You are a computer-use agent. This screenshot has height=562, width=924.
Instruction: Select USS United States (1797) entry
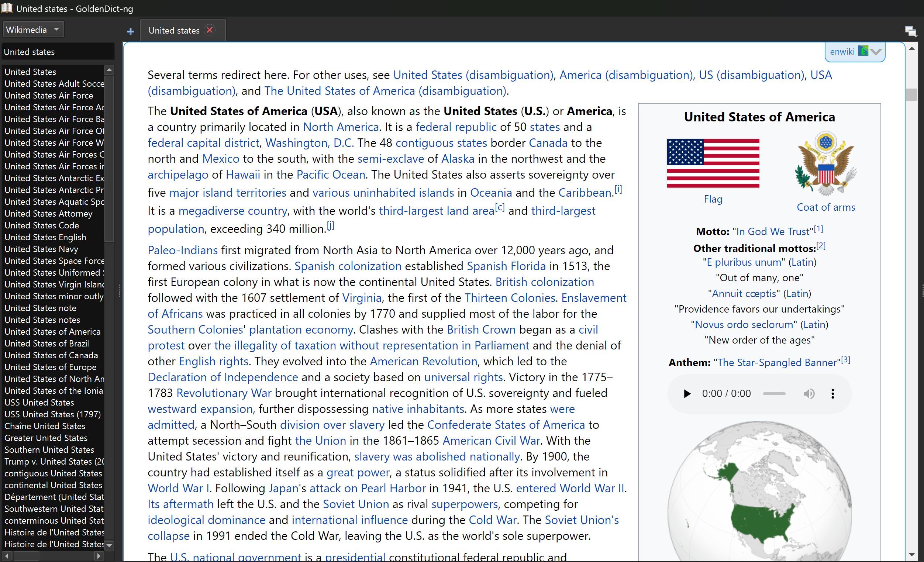coord(52,414)
